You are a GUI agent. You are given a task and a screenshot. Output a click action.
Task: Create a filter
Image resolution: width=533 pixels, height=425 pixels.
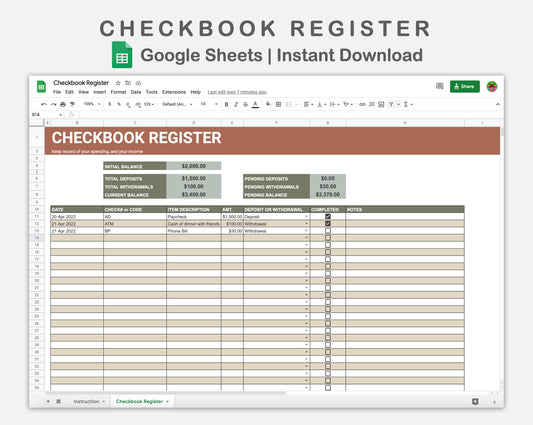pyautogui.click(x=391, y=104)
